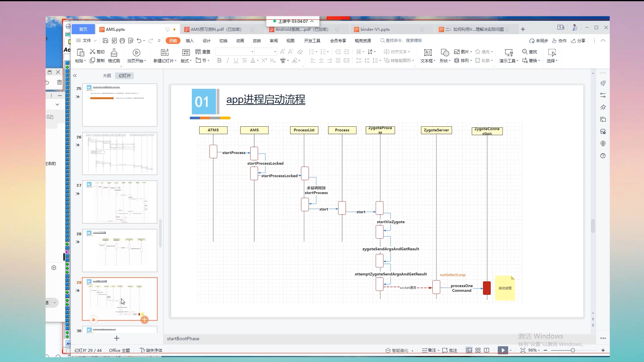
Task: Switch to binder-V1.pptx document tab
Action: [x=375, y=29]
